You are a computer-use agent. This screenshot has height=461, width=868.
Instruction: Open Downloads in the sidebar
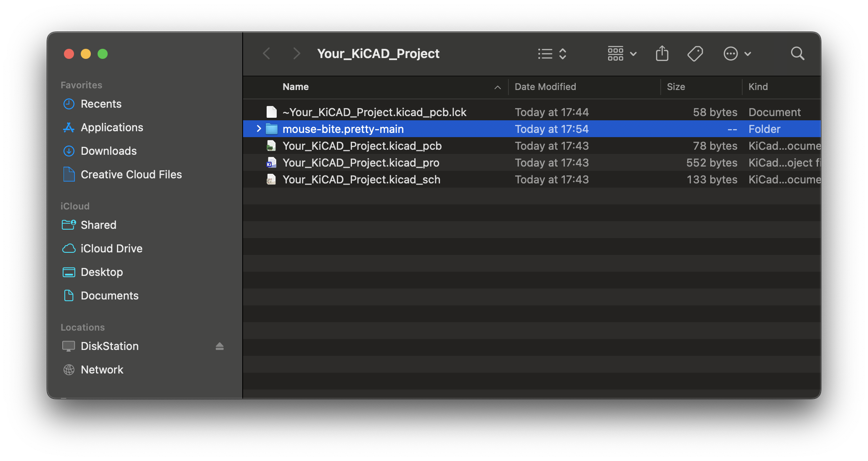(x=108, y=151)
